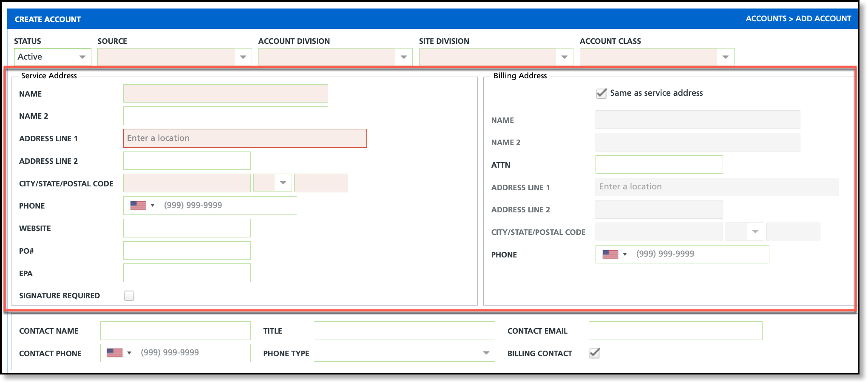Image resolution: width=868 pixels, height=383 pixels.
Task: Click the Service Address Line 1 location field
Action: pyautogui.click(x=245, y=138)
